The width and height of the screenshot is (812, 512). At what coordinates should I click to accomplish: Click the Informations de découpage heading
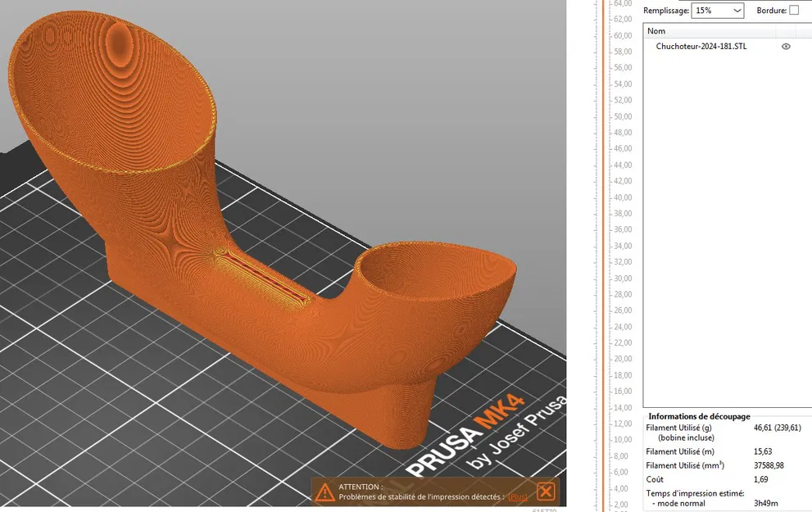[699, 416]
